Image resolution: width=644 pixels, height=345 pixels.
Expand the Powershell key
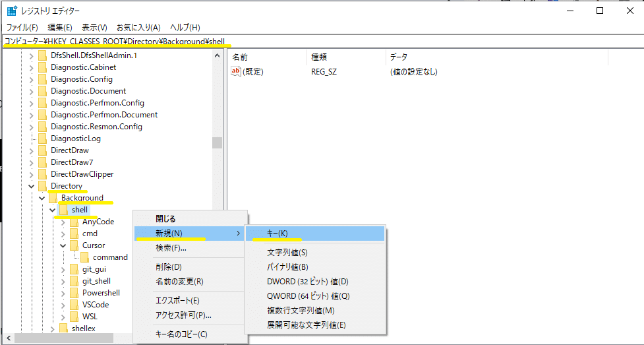(x=63, y=294)
